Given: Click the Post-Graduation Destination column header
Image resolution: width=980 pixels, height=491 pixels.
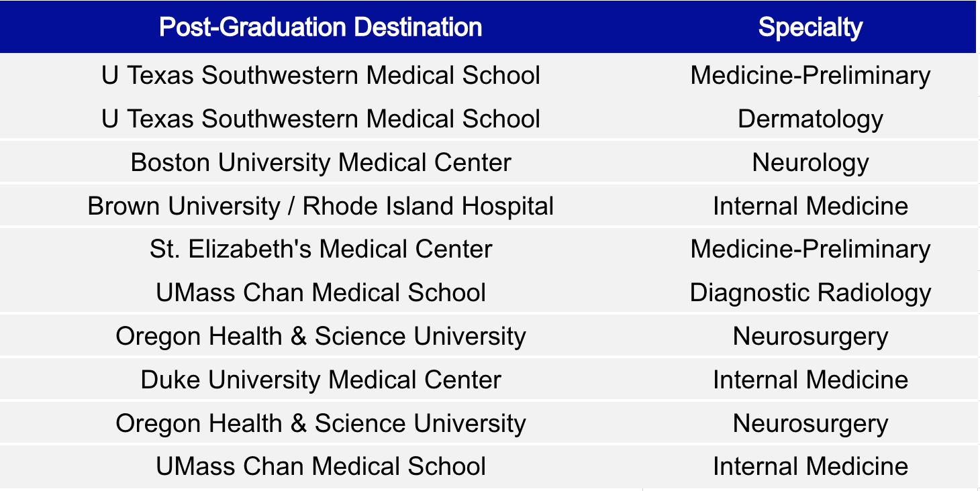Looking at the screenshot, I should point(321,27).
